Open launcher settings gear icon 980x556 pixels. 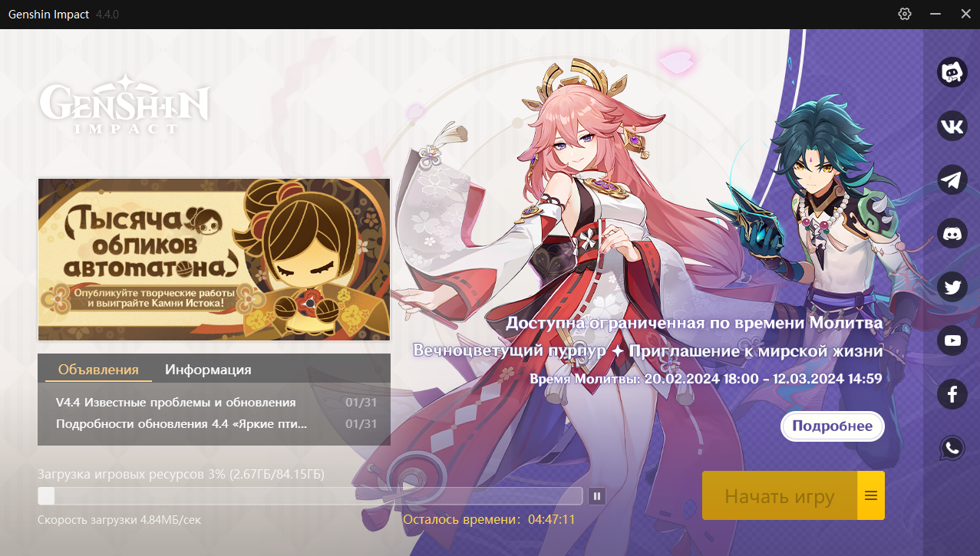(x=905, y=14)
